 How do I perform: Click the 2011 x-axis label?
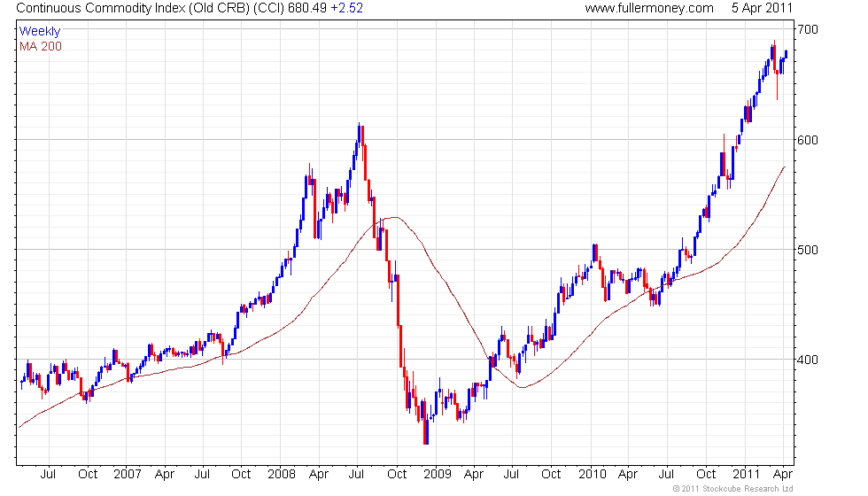point(746,474)
